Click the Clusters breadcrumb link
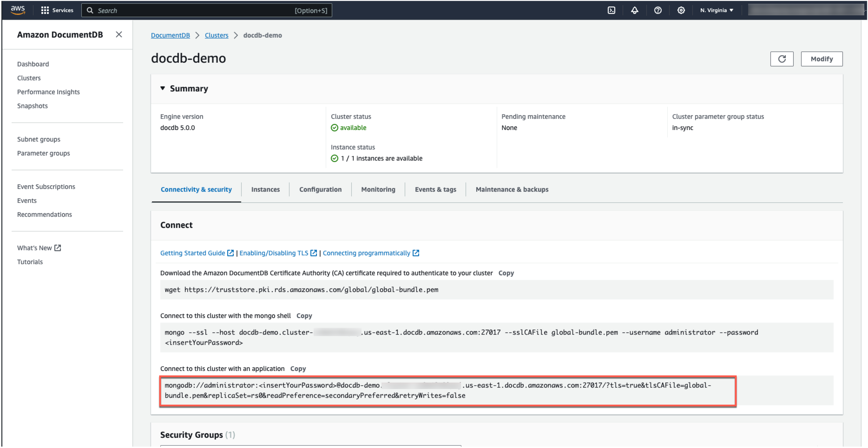Screen dimensions: 868x448 click(216, 35)
